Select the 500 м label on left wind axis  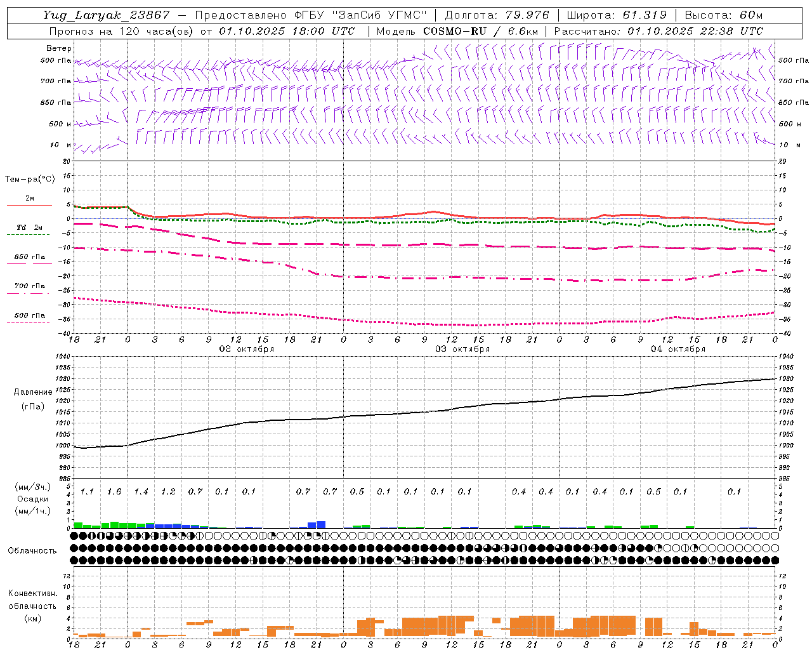[x=61, y=124]
